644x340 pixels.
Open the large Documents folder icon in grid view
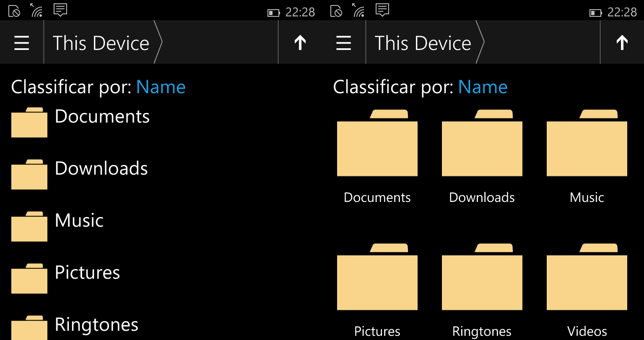pyautogui.click(x=377, y=144)
